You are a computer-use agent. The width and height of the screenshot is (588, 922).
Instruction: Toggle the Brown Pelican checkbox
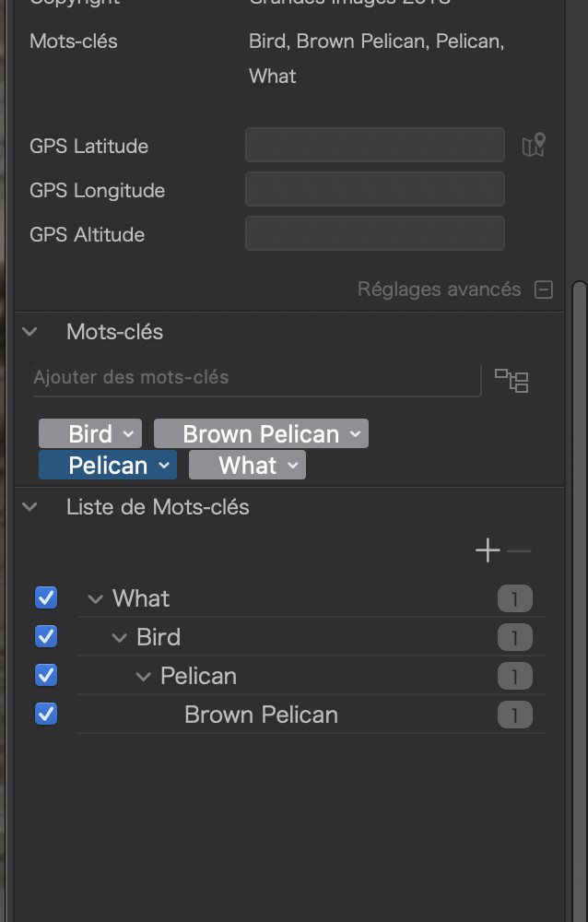(x=46, y=714)
